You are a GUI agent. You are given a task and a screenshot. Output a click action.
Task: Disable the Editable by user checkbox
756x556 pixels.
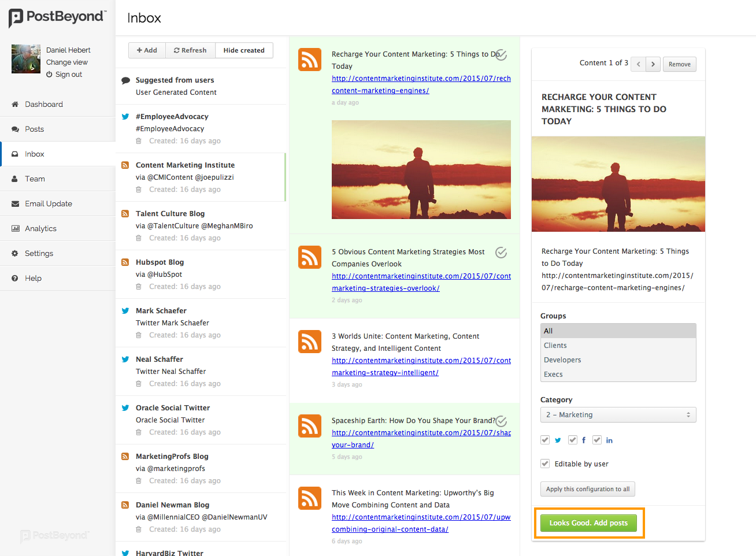[545, 463]
